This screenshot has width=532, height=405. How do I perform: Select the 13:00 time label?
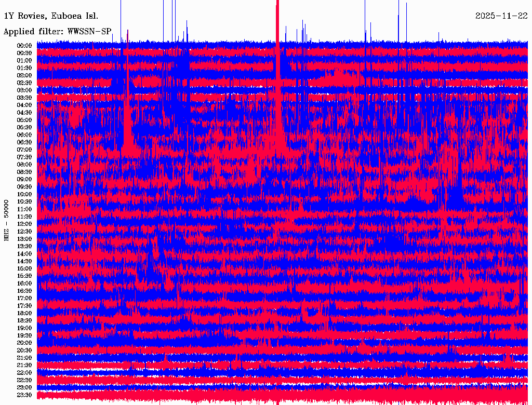(x=24, y=239)
